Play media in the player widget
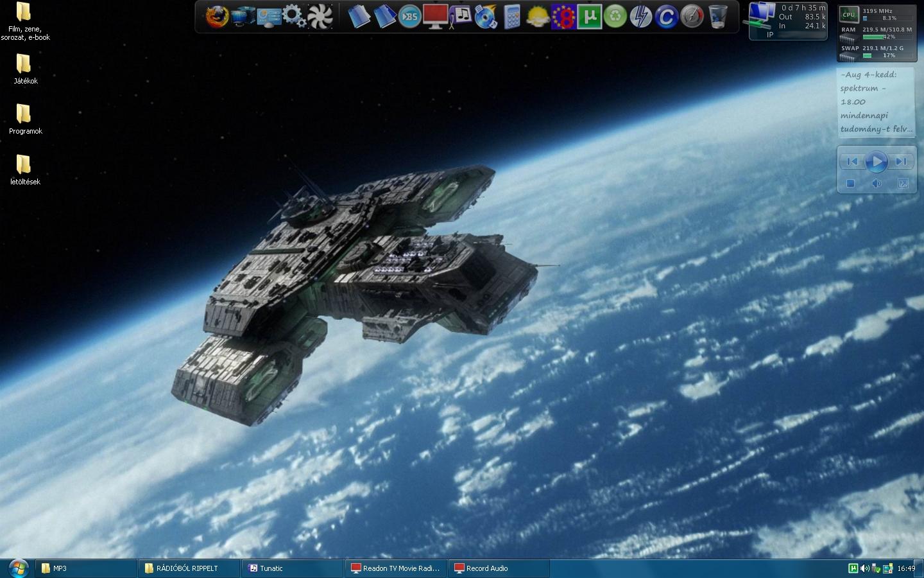This screenshot has height=578, width=924. 876,161
